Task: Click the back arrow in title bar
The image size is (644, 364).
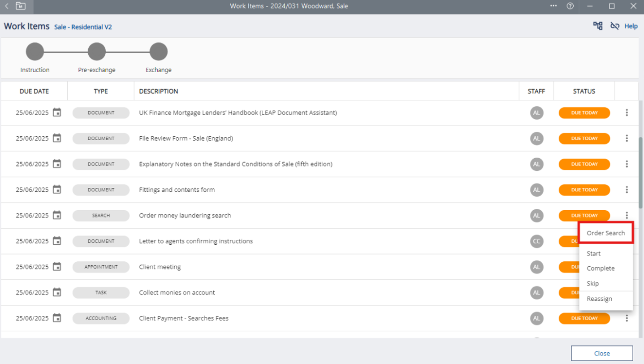Action: coord(7,6)
